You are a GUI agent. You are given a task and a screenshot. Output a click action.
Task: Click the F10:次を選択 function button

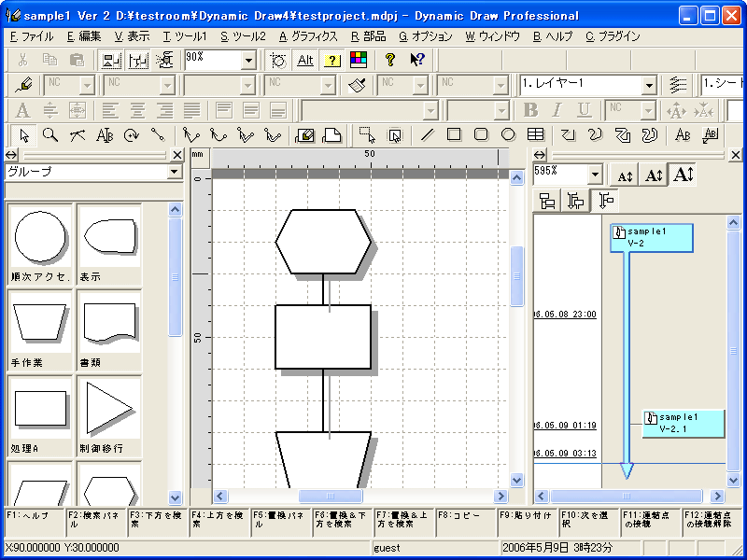click(589, 523)
